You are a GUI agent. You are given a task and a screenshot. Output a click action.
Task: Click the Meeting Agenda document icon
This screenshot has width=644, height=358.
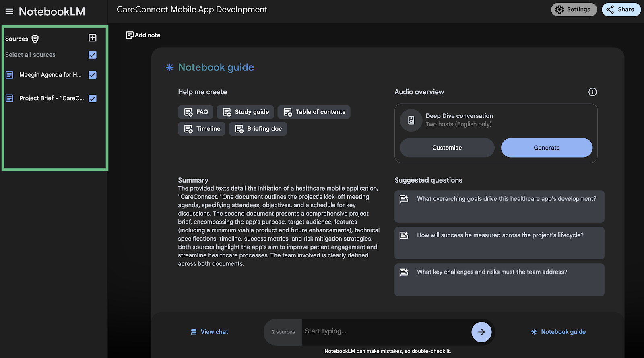(x=10, y=75)
